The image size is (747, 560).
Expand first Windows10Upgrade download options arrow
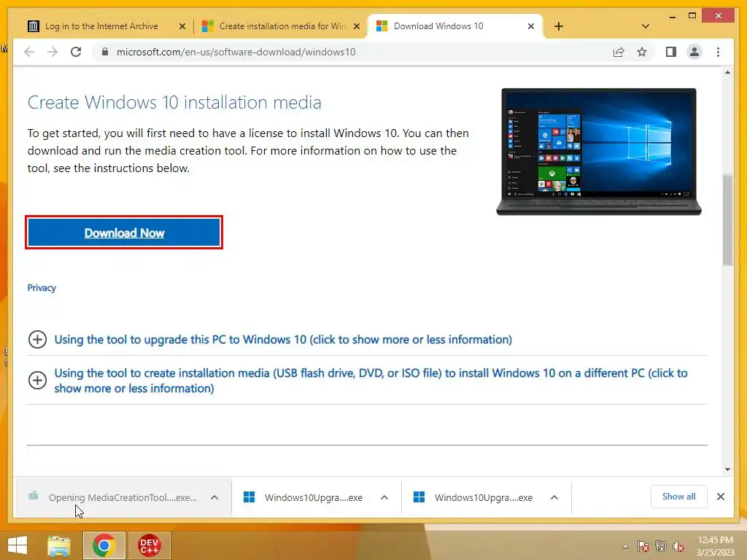click(384, 497)
